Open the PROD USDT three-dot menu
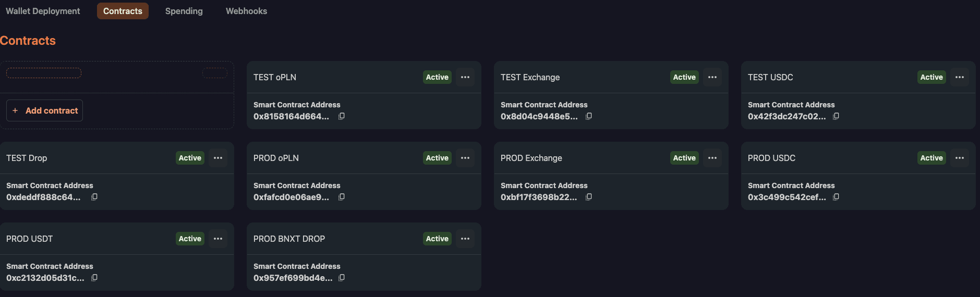 click(x=218, y=239)
